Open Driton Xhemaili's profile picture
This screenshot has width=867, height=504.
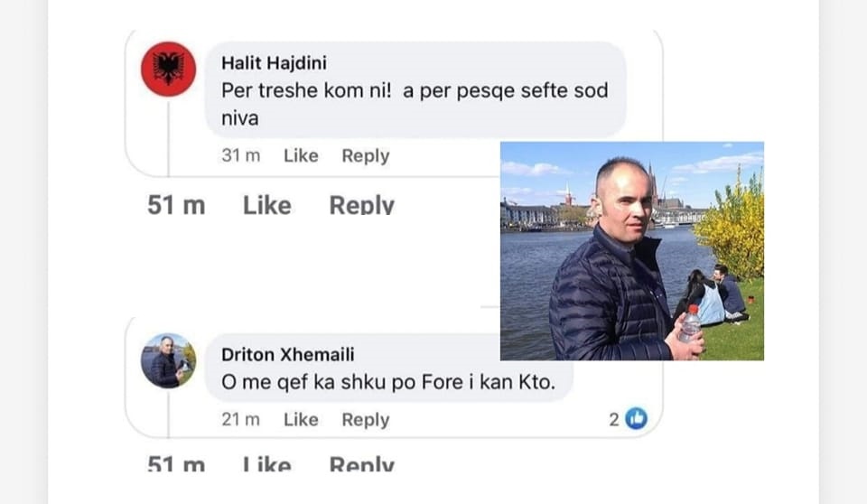[x=168, y=360]
